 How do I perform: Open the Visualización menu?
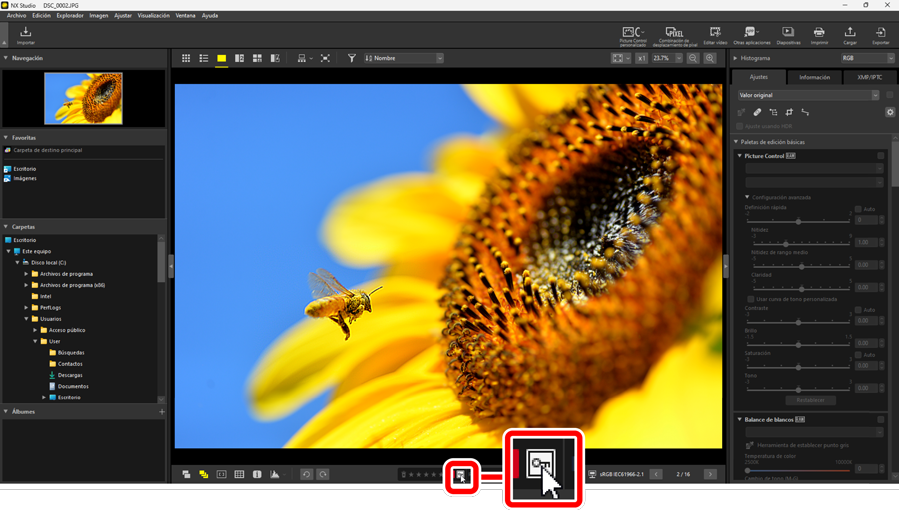point(153,16)
